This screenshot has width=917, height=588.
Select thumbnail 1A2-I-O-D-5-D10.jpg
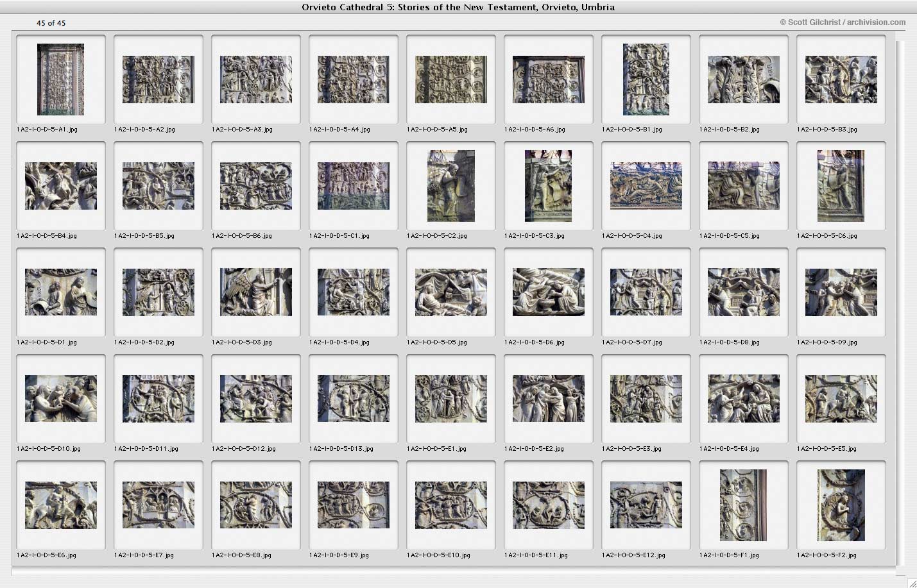click(x=61, y=399)
